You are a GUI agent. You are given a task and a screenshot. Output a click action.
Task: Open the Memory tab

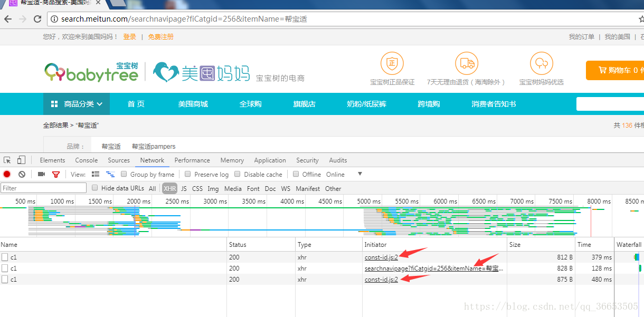(x=232, y=160)
